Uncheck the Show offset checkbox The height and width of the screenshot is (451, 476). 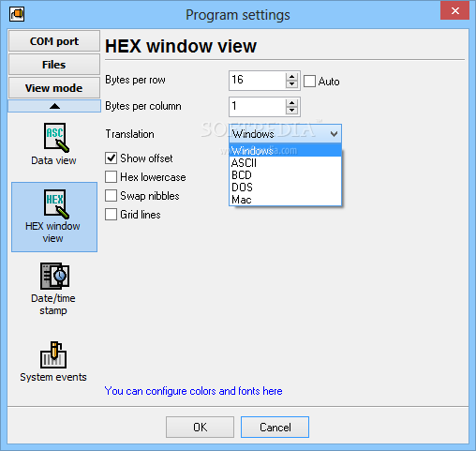point(111,158)
